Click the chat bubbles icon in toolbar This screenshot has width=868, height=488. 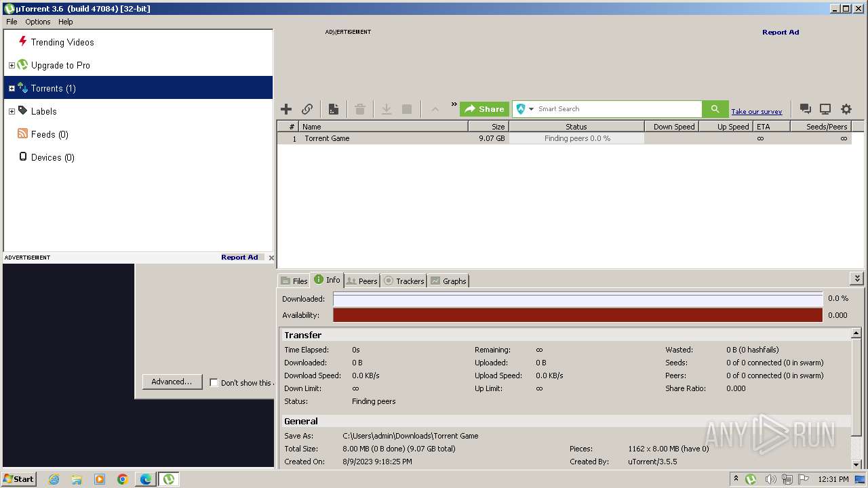point(805,109)
